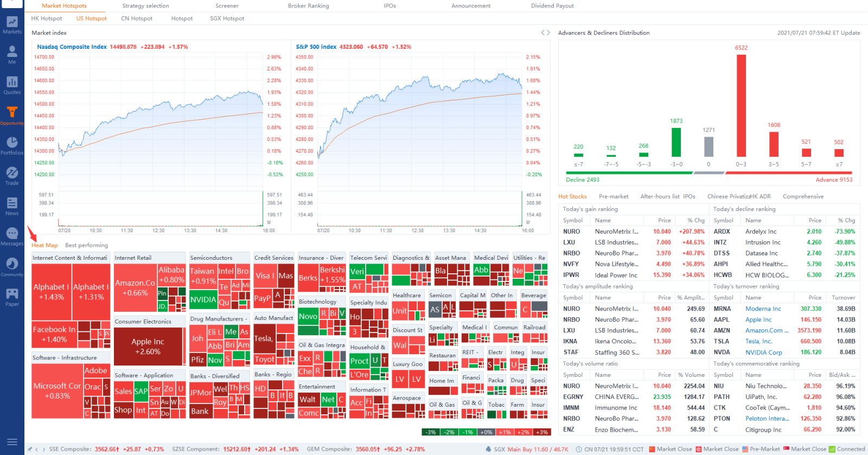Switch to the Screener tab
Viewport: 868px width, 455px height.
coord(227,6)
